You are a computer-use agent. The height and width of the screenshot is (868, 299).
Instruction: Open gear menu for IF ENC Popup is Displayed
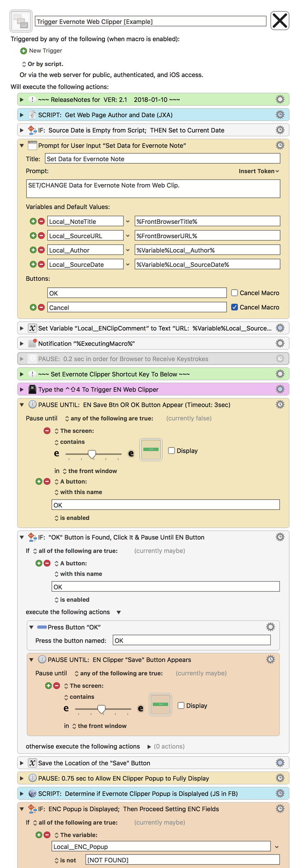[x=280, y=809]
